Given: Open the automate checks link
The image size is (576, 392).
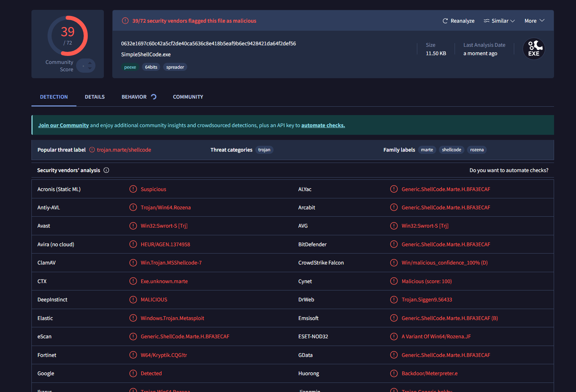Looking at the screenshot, I should point(323,125).
